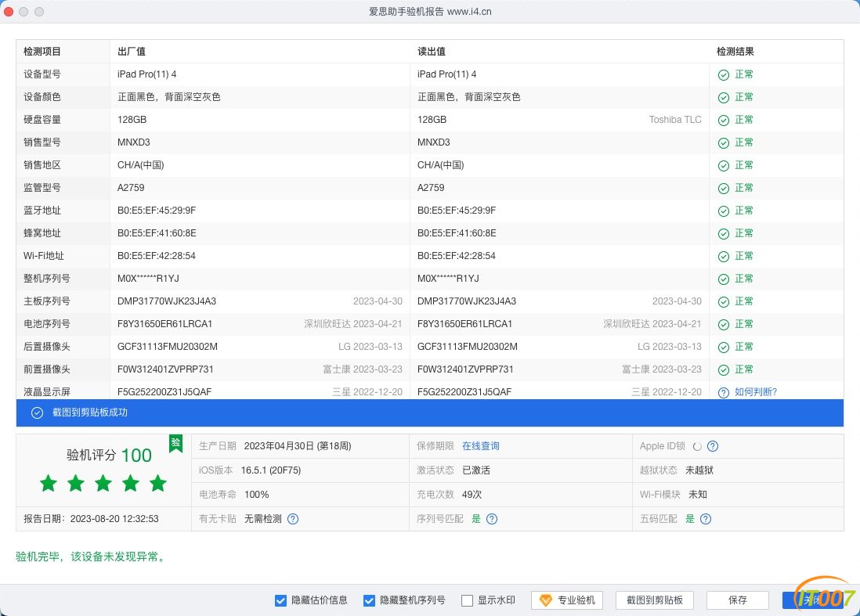Select iPad Pro(11) 4 in the 出厂值 column
Image resolution: width=860 pixels, height=616 pixels.
147,74
